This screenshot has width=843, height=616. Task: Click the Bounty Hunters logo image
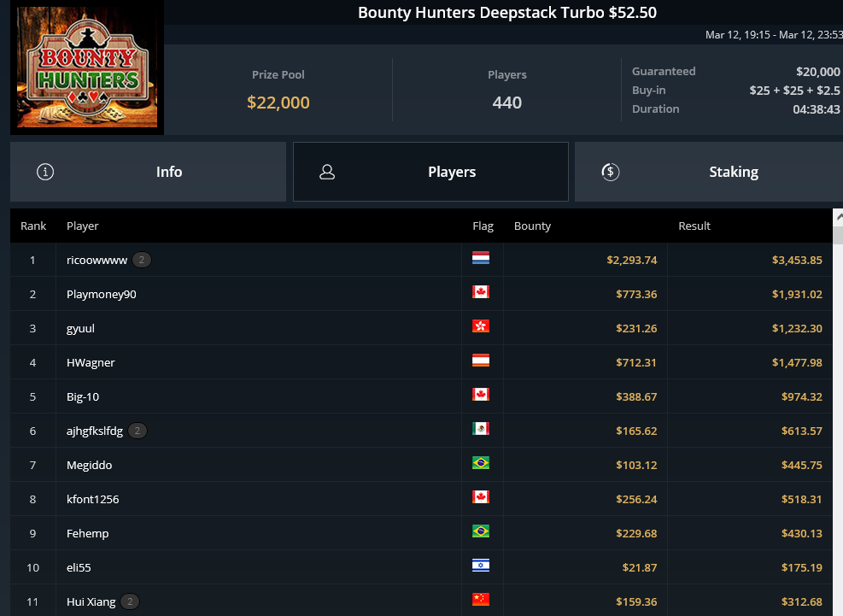tap(87, 67)
